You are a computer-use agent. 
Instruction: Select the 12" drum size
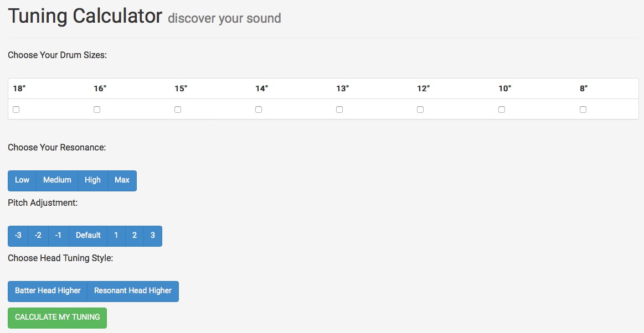point(420,109)
